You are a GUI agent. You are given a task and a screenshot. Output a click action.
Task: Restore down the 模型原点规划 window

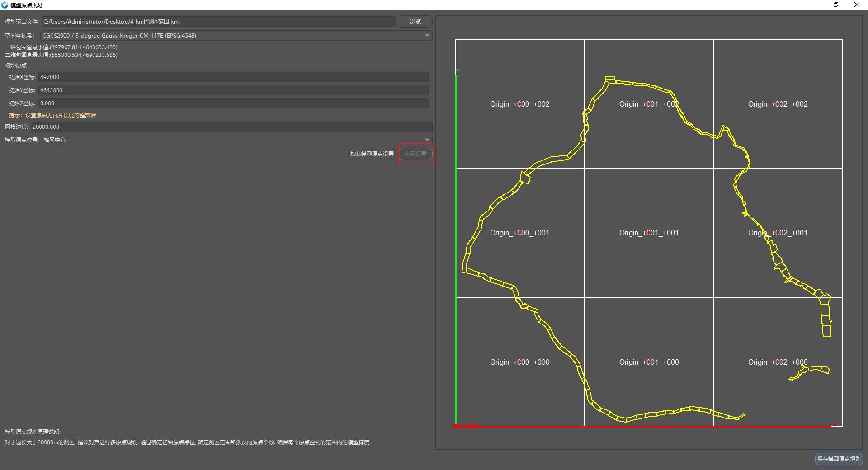tap(836, 5)
